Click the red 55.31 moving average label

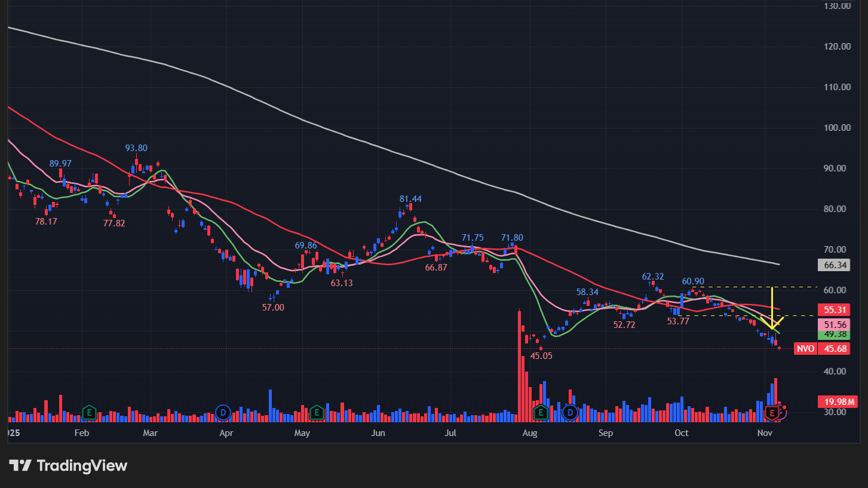click(834, 310)
